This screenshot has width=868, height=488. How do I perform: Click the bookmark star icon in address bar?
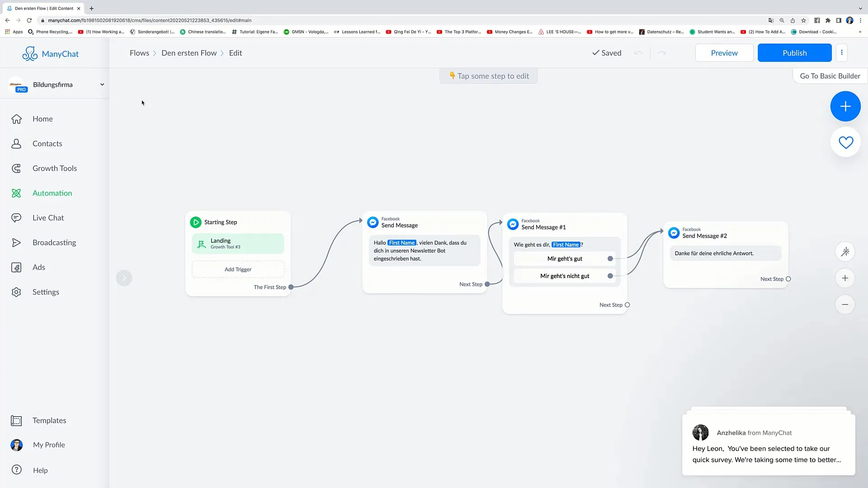[x=803, y=20]
